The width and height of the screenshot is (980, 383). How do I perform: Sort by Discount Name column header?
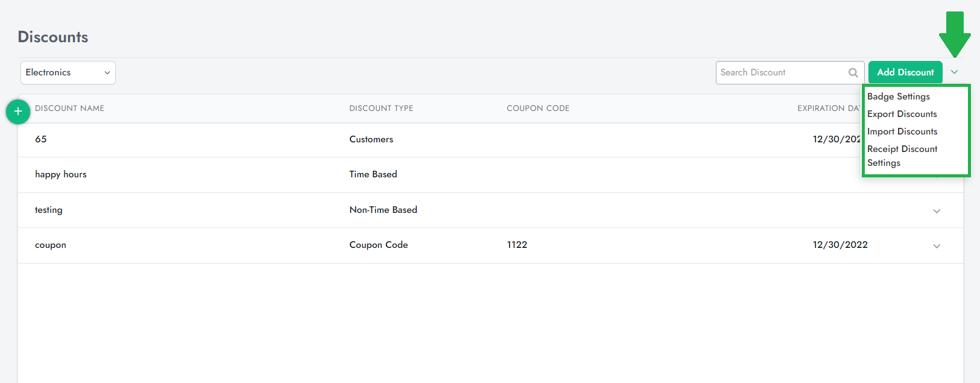[x=69, y=109]
